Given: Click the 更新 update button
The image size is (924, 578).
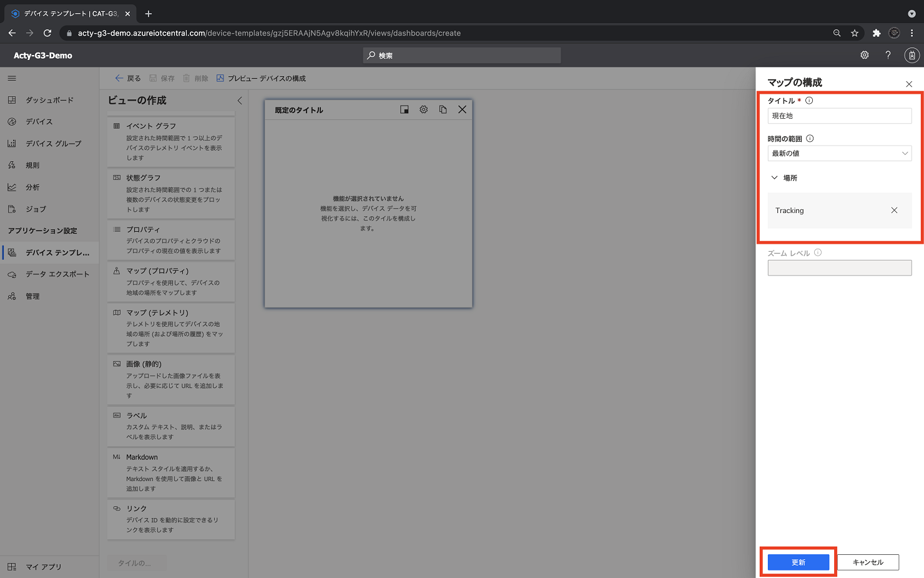Looking at the screenshot, I should (x=799, y=562).
